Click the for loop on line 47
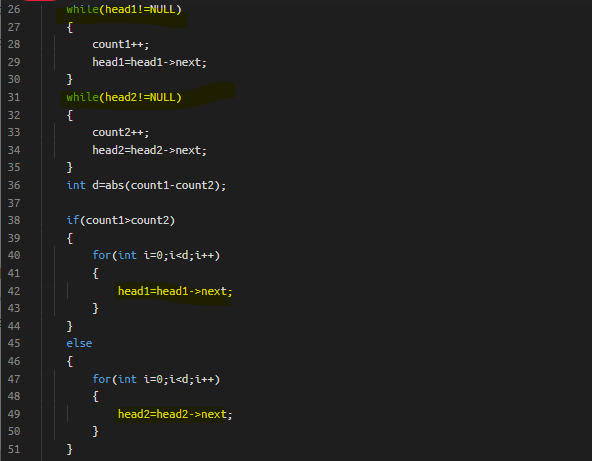This screenshot has height=461, width=592. [x=156, y=379]
